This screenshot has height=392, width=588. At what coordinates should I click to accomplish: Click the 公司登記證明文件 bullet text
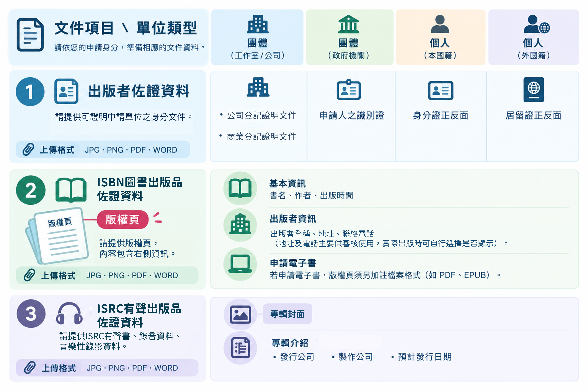[x=261, y=115]
